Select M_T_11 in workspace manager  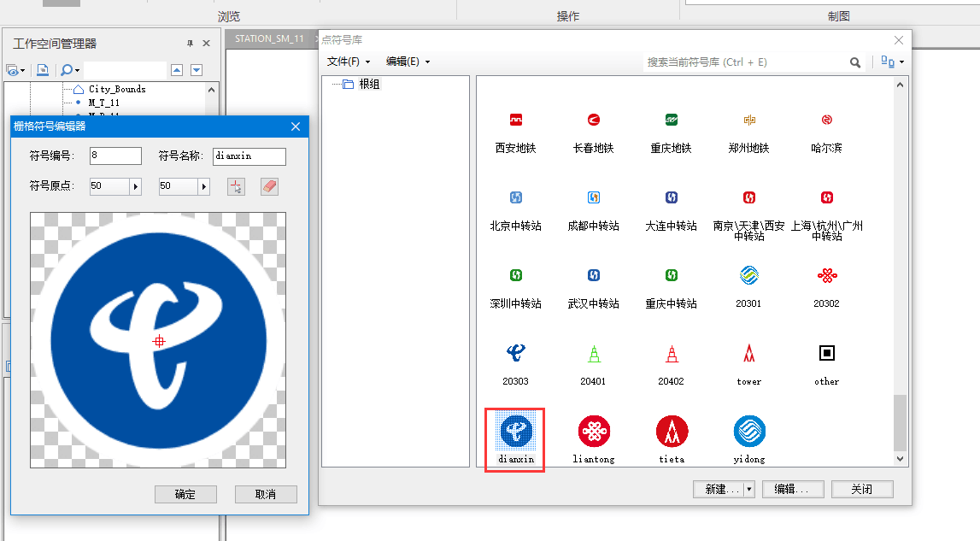[x=103, y=103]
